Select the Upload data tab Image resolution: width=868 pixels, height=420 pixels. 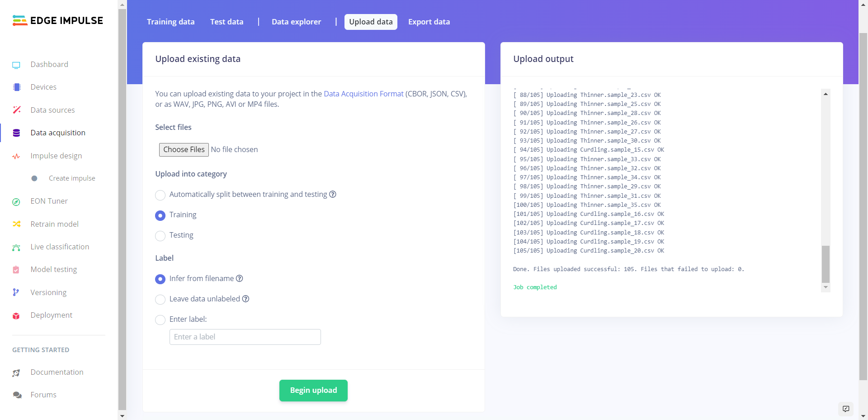(x=371, y=22)
